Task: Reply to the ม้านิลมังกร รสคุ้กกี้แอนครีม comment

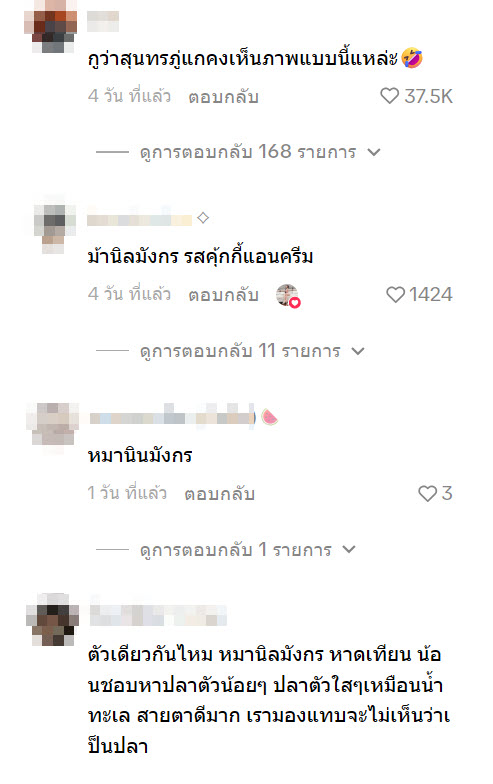Action: point(224,295)
